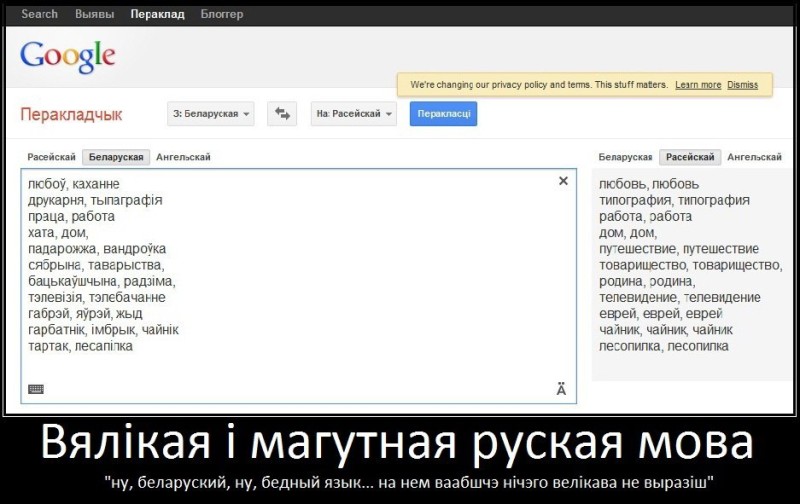Select the target language tab 'Ангельскай'
800x504 pixels.
[x=754, y=157]
